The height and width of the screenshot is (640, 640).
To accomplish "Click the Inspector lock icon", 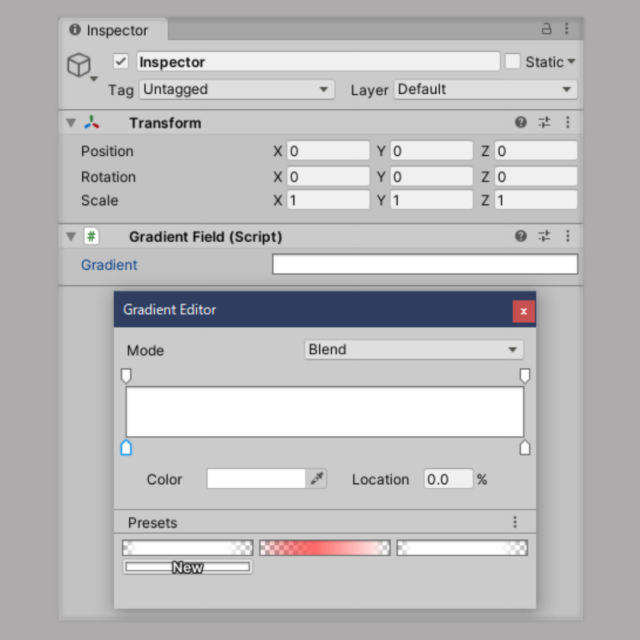I will [546, 29].
